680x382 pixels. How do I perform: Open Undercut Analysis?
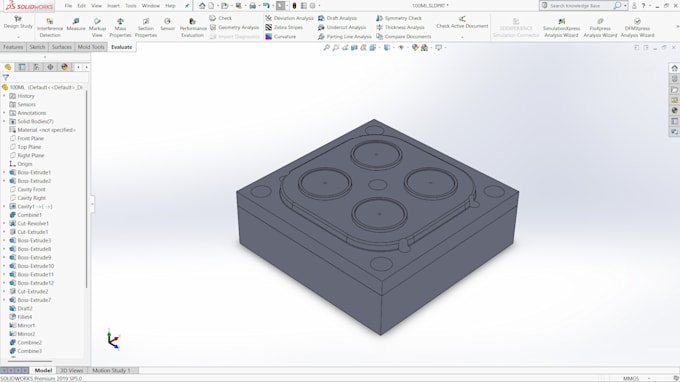click(342, 27)
